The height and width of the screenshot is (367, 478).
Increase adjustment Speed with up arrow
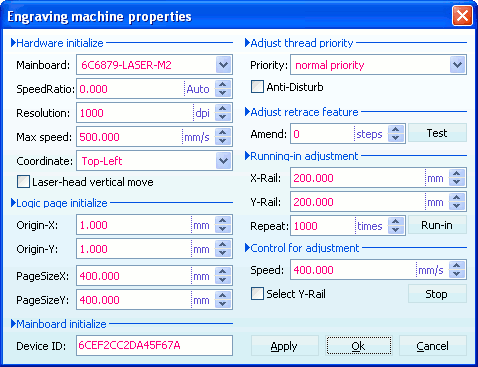coord(457,266)
